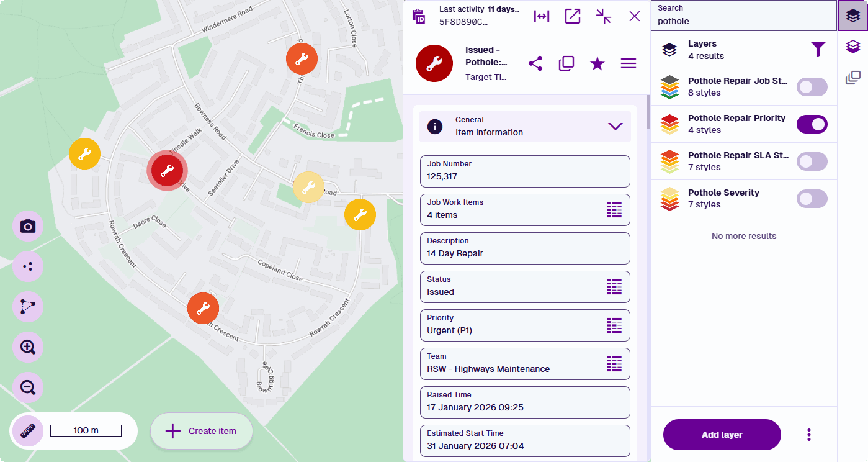This screenshot has width=868, height=462.
Task: Mark the item as favourite star
Action: (x=597, y=63)
